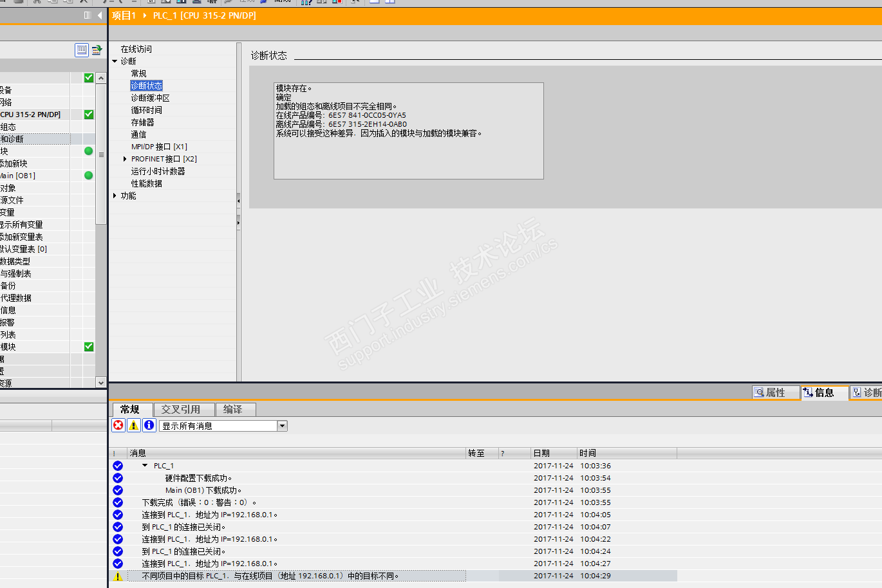This screenshot has height=588, width=882.
Task: Toggle the information messages filter icon
Action: click(x=149, y=425)
